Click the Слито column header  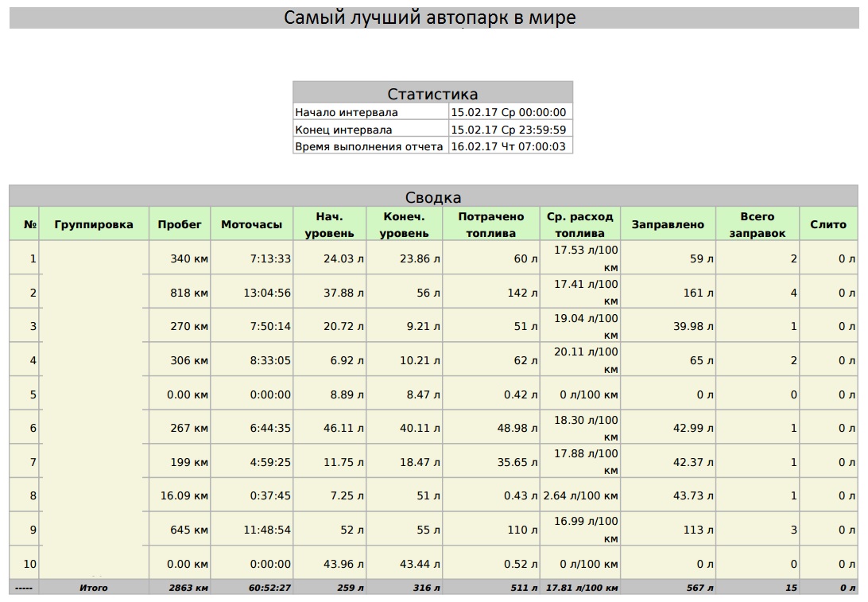click(828, 224)
